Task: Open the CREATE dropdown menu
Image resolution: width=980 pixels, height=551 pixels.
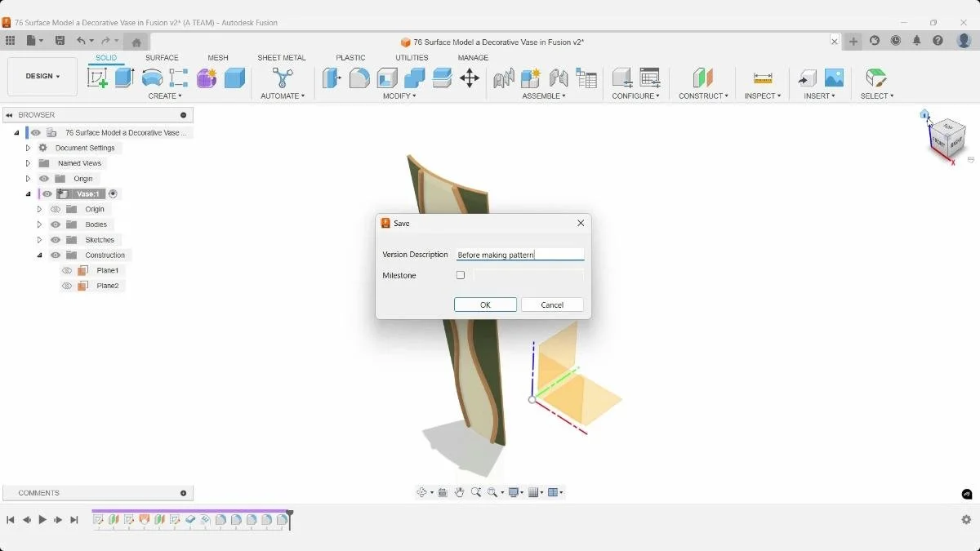Action: [x=165, y=96]
